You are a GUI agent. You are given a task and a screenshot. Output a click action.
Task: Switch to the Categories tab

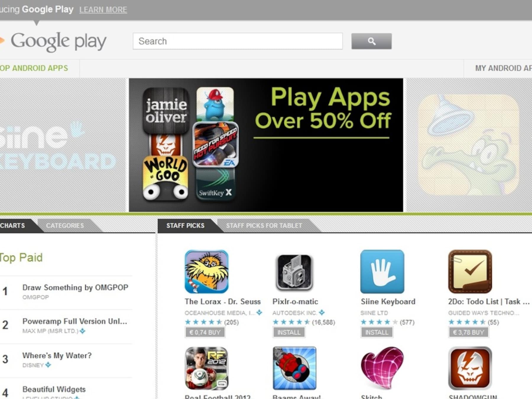pyautogui.click(x=65, y=226)
